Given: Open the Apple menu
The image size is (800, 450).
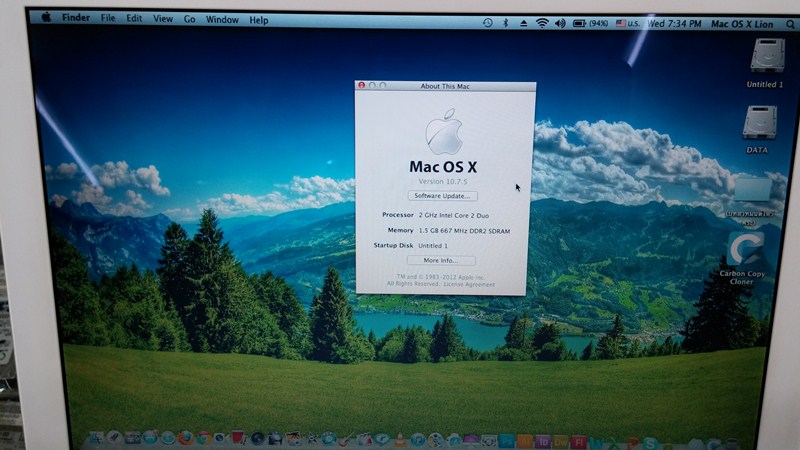Looking at the screenshot, I should tap(46, 17).
